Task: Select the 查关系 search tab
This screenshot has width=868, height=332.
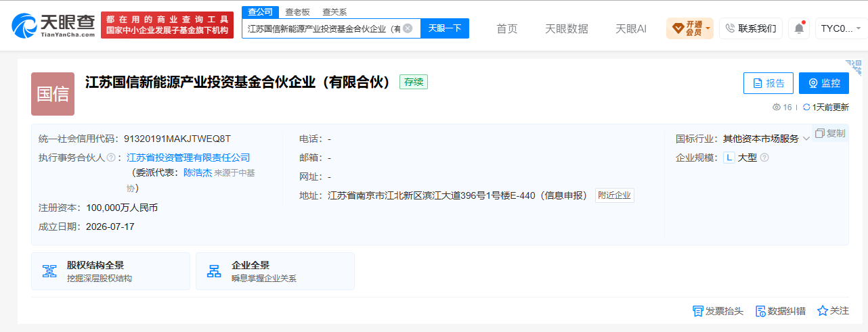Action: coord(334,11)
